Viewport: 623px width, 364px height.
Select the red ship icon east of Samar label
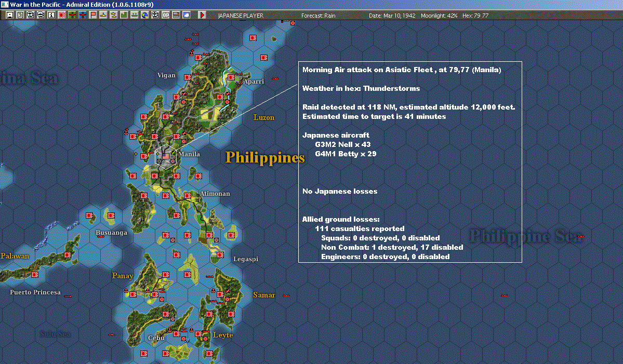pos(286,295)
